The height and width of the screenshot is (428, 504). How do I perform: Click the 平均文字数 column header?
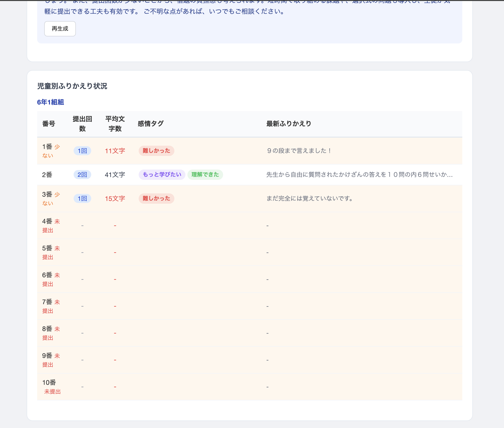115,124
